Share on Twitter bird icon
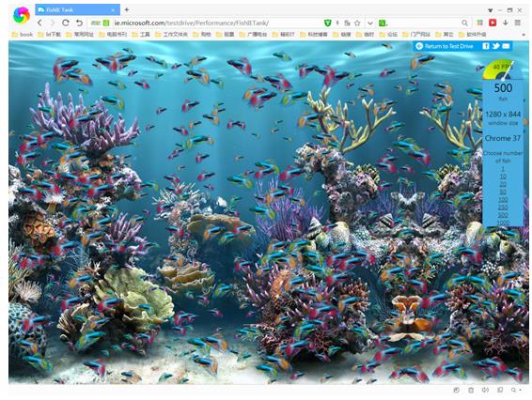 coord(496,46)
